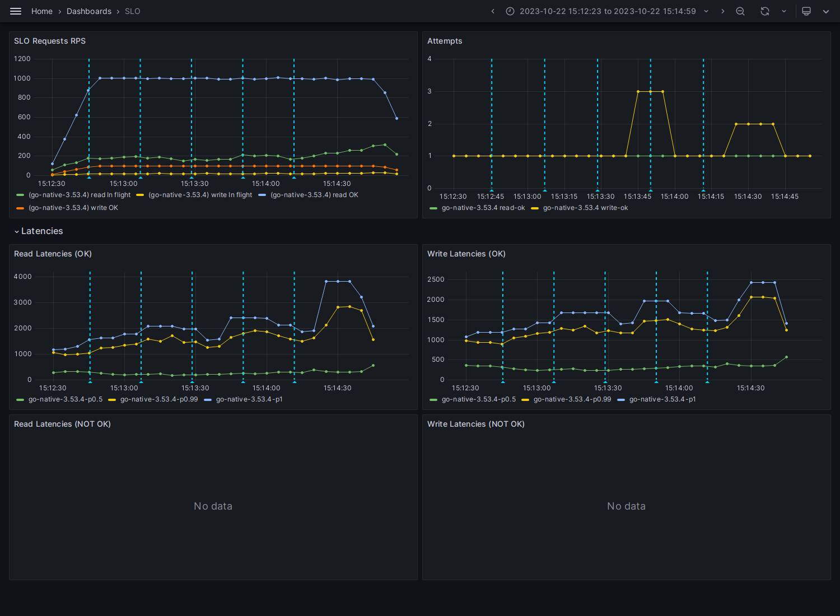Shift time range backward arrow
This screenshot has height=616, width=840.
coord(493,11)
